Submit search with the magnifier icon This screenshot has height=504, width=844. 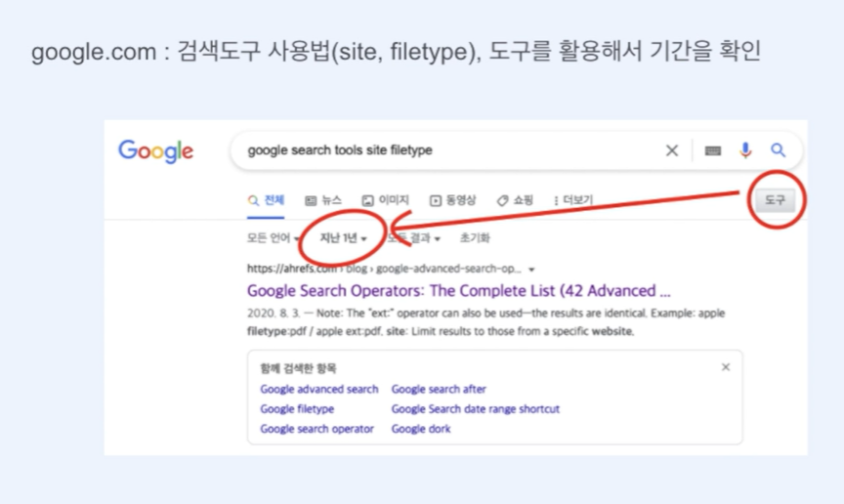click(x=778, y=150)
